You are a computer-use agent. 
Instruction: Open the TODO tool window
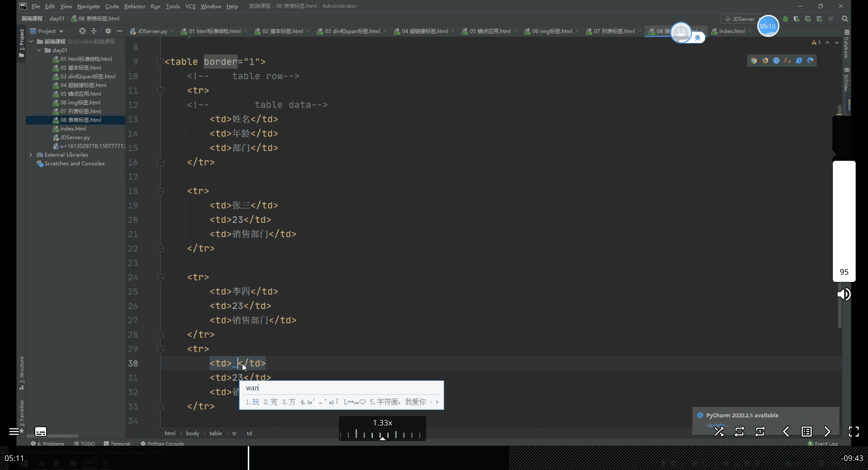point(84,443)
